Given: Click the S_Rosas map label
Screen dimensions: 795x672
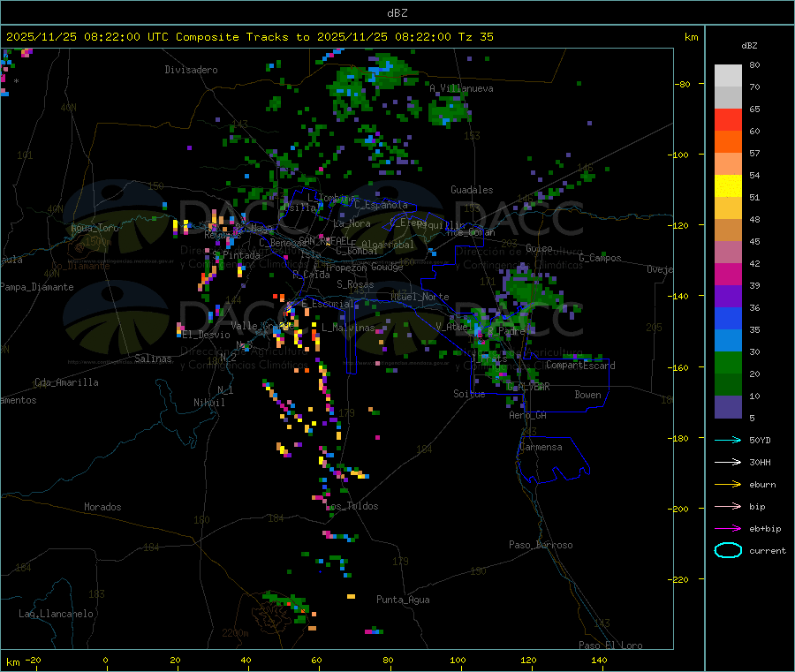Looking at the screenshot, I should 355,284.
